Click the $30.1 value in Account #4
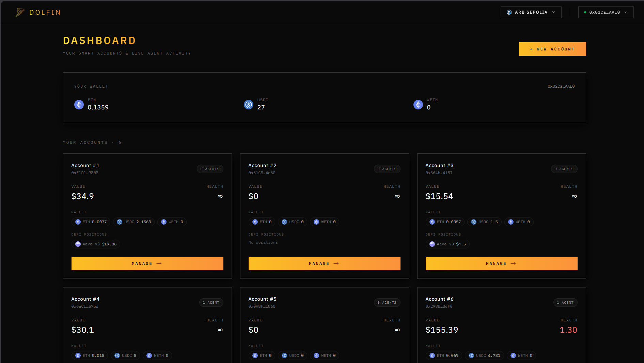This screenshot has height=363, width=644. [83, 330]
